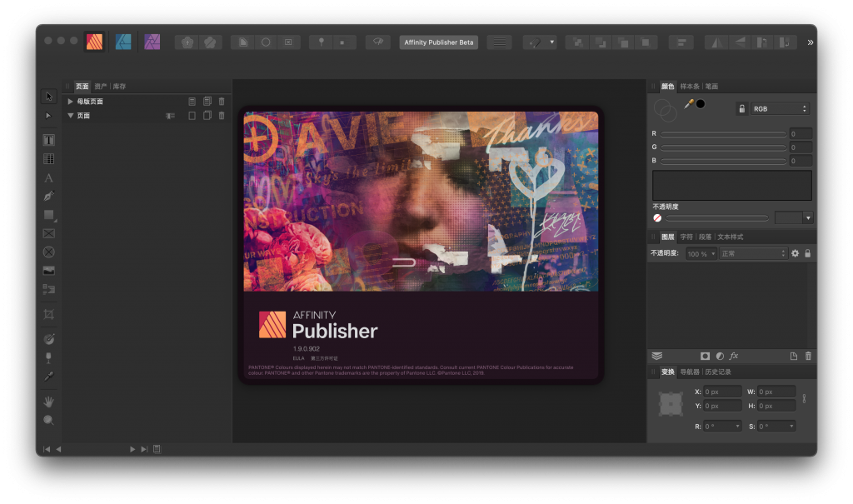Collapse the 页面 tree row
The image size is (853, 504).
click(x=70, y=116)
